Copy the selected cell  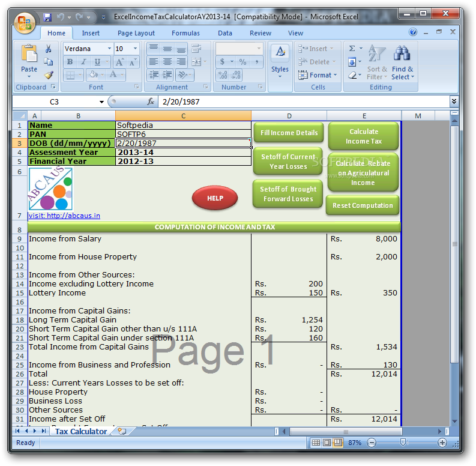point(48,62)
